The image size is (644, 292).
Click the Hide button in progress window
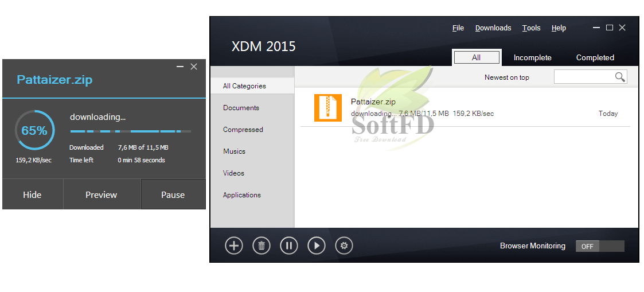(33, 194)
